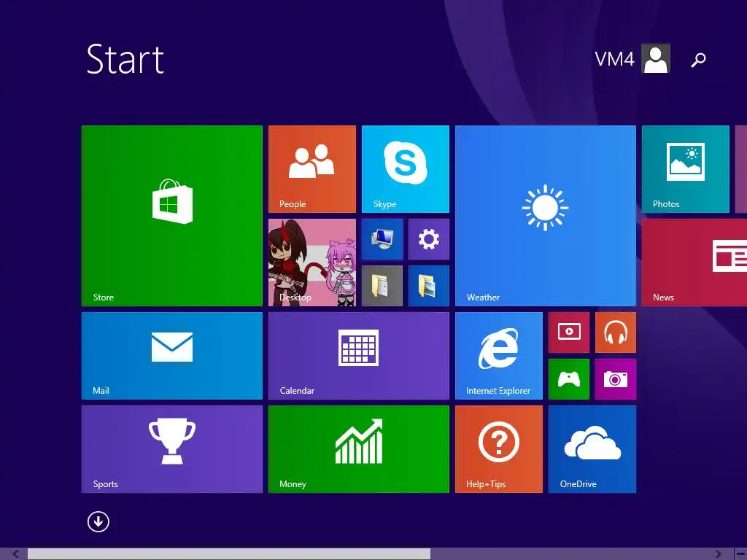Viewport: 747px width, 560px height.
Task: Open the Desktop tile with anime wallpaper
Action: 312,262
